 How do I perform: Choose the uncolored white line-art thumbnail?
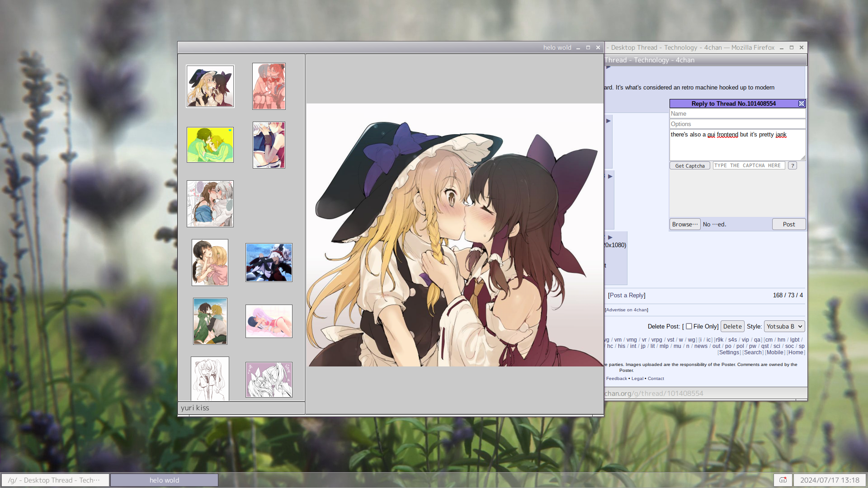click(210, 379)
